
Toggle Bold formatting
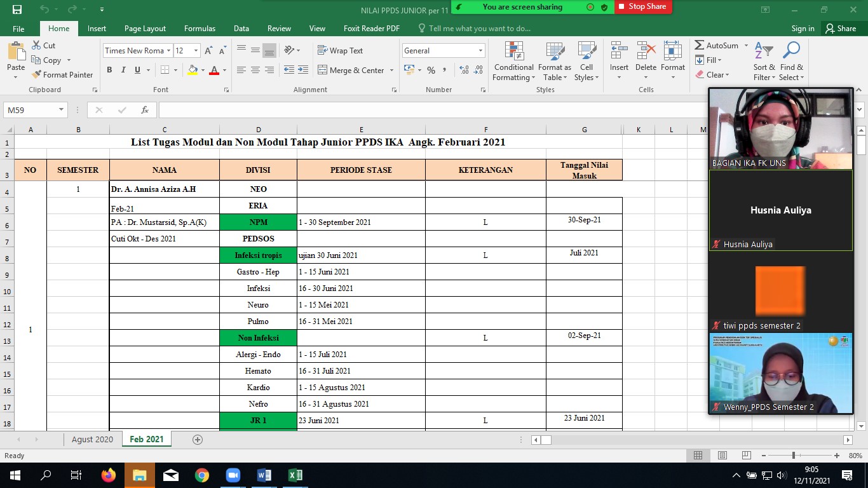109,71
